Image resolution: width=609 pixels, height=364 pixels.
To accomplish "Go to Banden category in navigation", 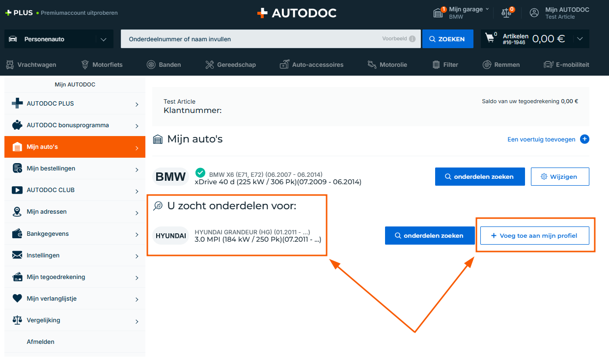I will coord(164,64).
